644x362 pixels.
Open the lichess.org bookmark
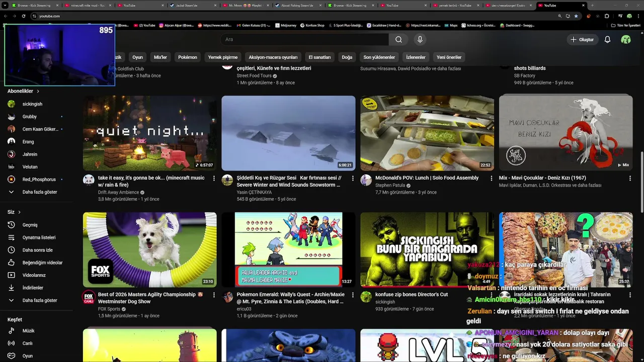click(x=479, y=25)
